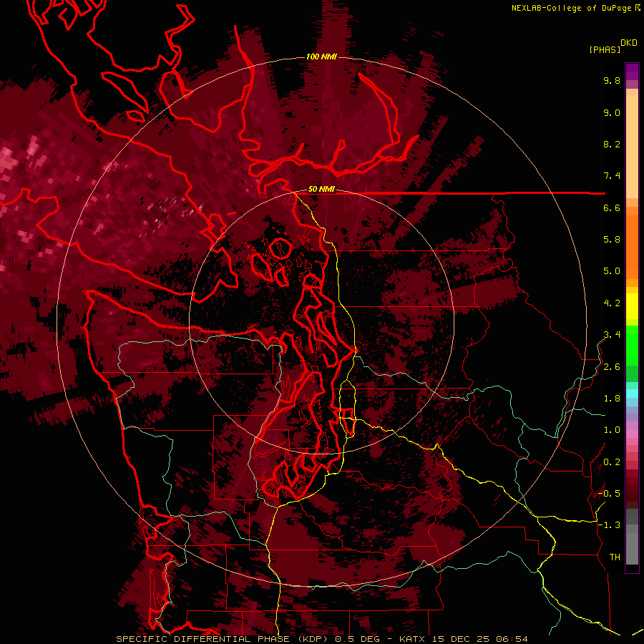The width and height of the screenshot is (644, 644).
Task: Click the 9.0 color scale value
Action: tap(612, 113)
